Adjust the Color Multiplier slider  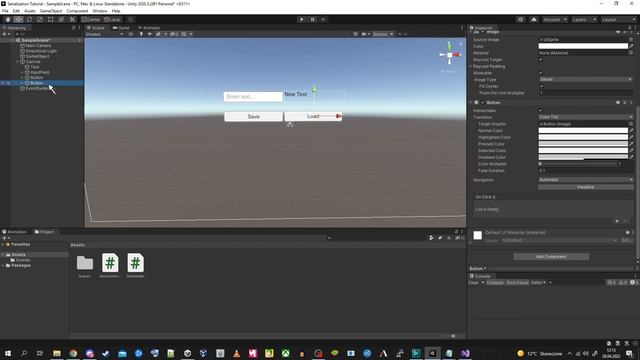click(x=578, y=164)
